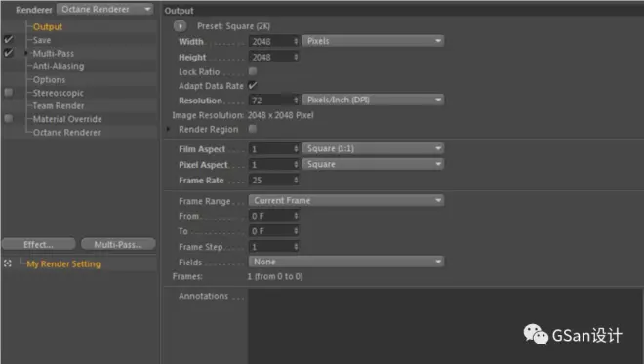Click the Film Aspect value field

270,148
